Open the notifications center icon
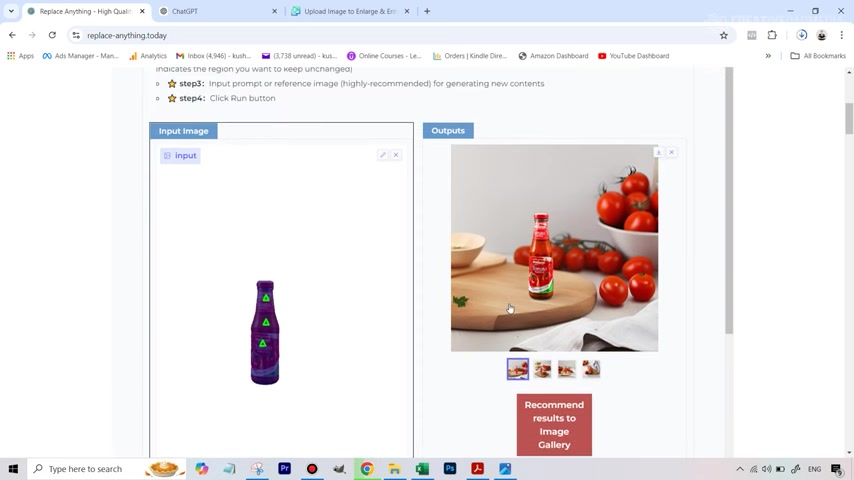Viewport: 854px width, 480px height. click(x=837, y=469)
